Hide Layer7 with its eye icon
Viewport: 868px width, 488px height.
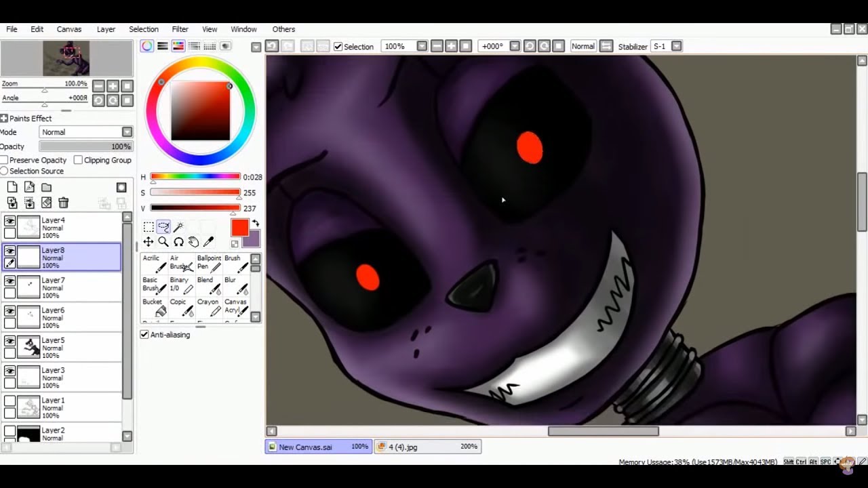(x=9, y=281)
